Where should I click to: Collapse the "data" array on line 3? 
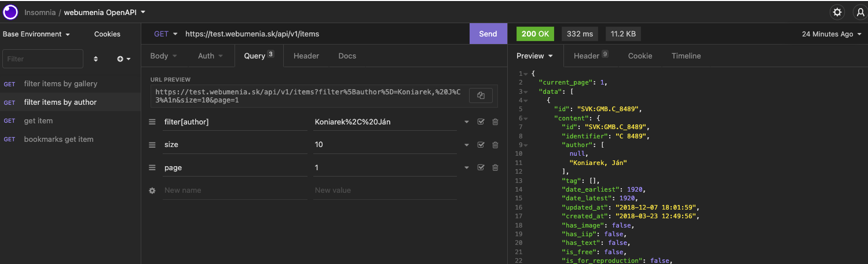(x=526, y=92)
